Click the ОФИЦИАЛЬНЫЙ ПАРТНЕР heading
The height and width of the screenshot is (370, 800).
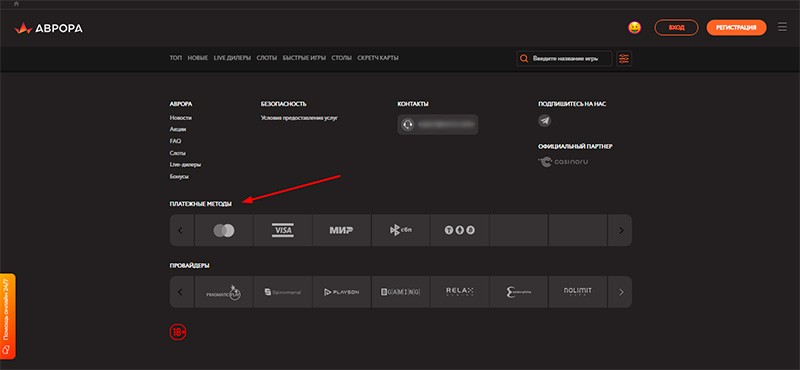(576, 146)
